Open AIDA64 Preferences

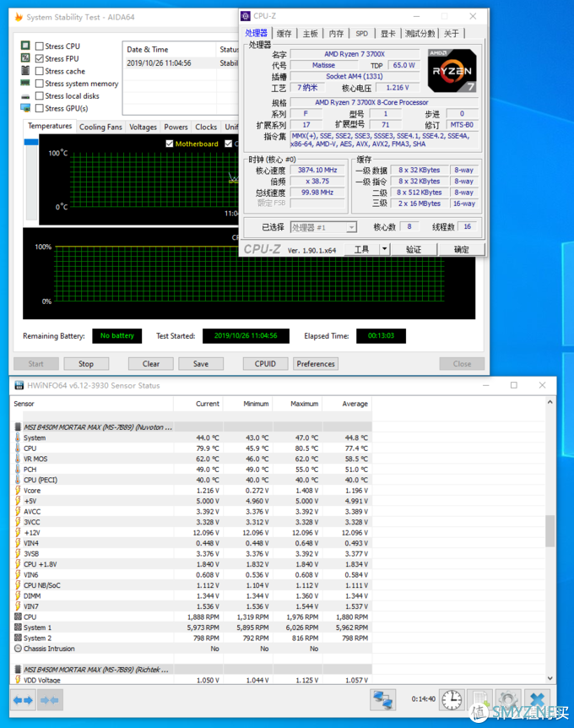tap(316, 363)
